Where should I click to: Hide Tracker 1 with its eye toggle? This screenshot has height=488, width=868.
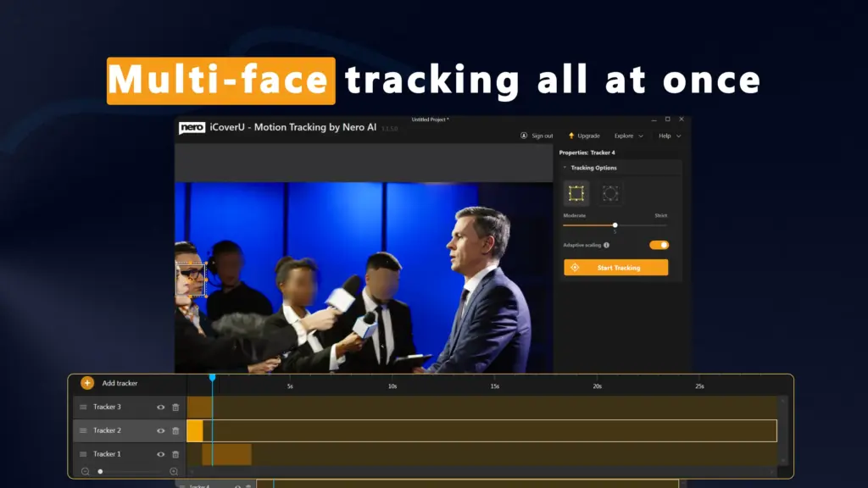coord(160,454)
